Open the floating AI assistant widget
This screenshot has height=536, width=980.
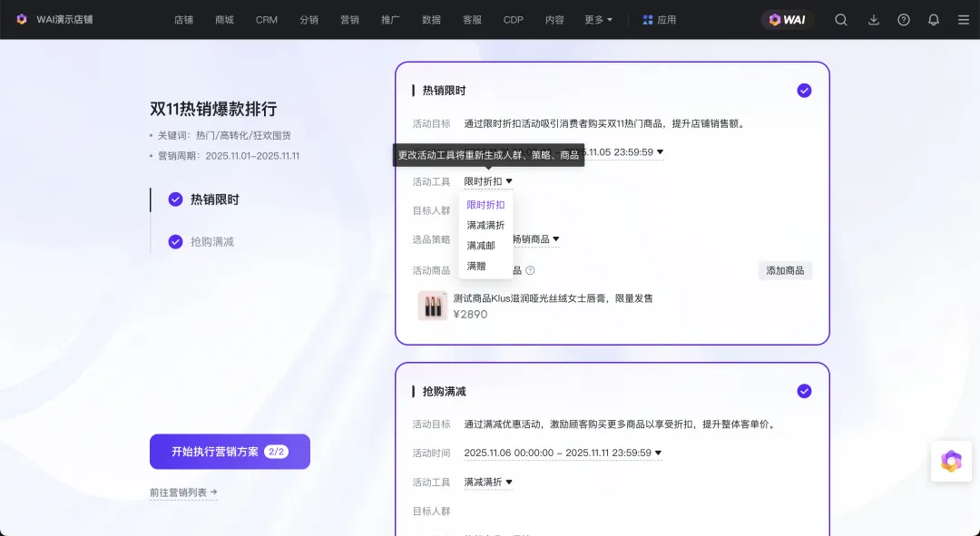click(x=950, y=461)
